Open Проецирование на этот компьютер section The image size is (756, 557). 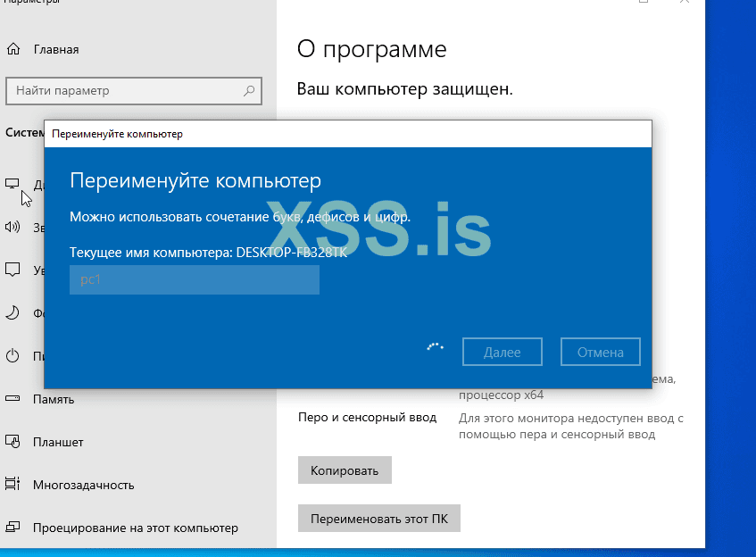click(136, 528)
